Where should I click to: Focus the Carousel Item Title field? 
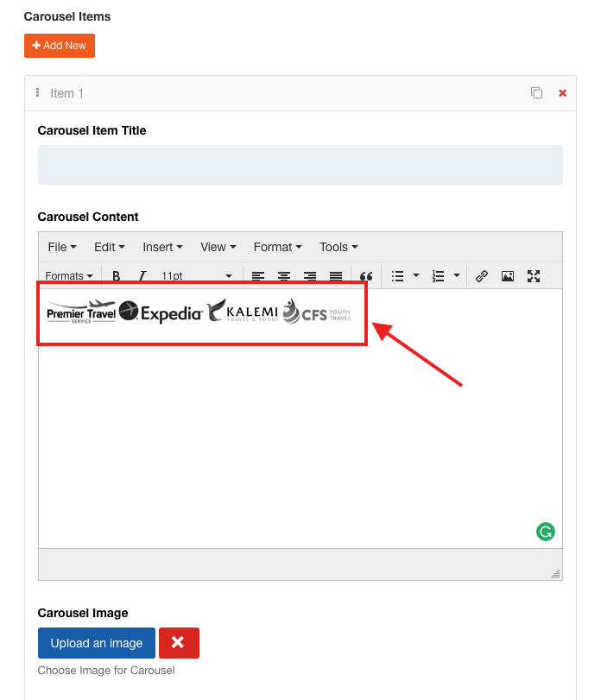point(300,165)
